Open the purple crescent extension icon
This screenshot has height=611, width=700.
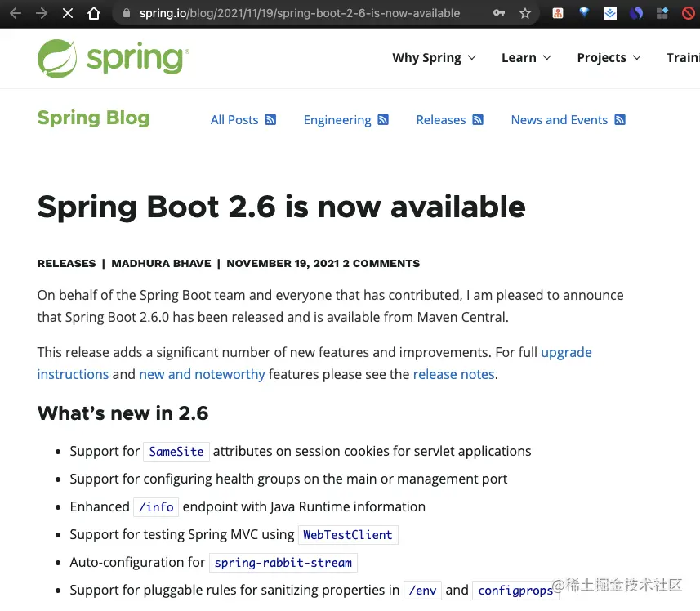point(636,13)
